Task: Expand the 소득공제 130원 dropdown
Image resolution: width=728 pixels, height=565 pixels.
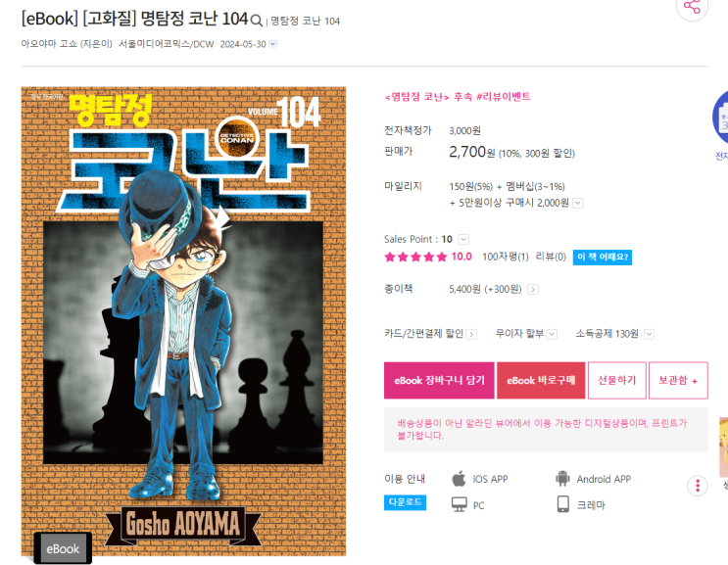Action: pos(649,334)
